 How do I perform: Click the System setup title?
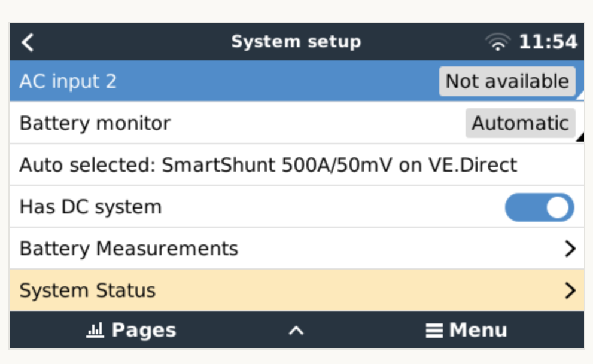296,42
